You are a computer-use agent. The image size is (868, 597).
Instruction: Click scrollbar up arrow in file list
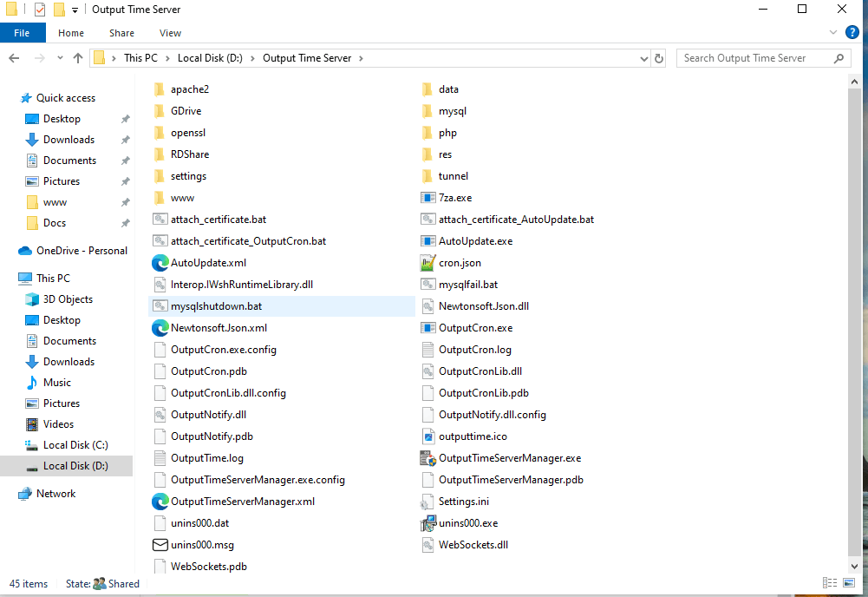tap(854, 82)
